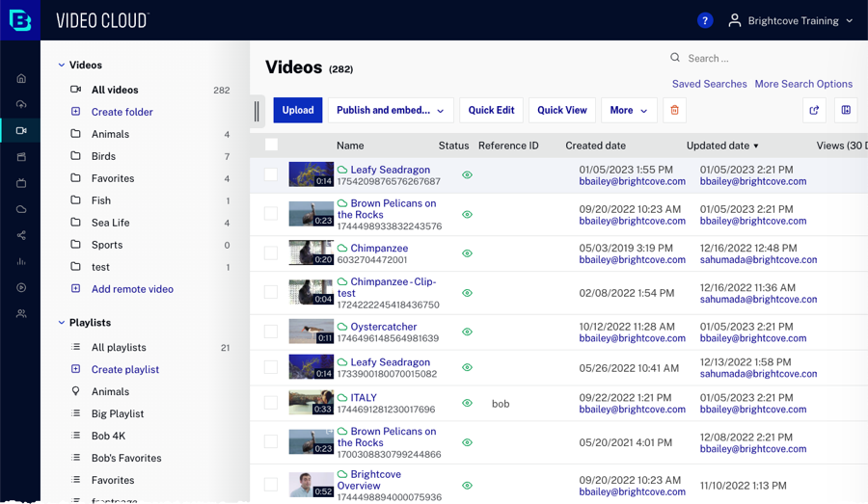This screenshot has height=504, width=868.
Task: Check the box for Chimpanzee video
Action: [x=271, y=253]
